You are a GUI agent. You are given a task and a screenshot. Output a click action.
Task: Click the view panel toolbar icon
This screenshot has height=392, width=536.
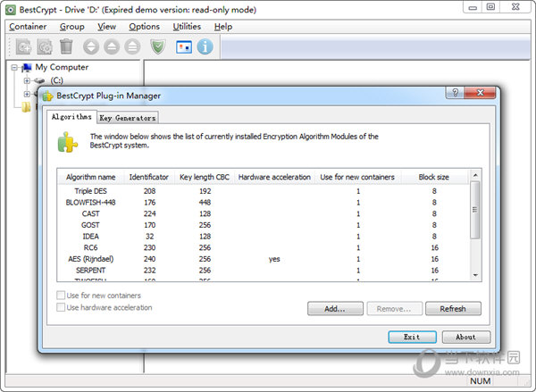184,47
